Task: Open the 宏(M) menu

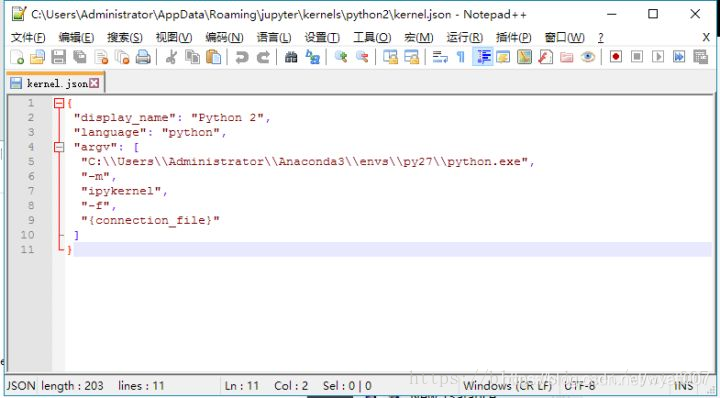Action: pyautogui.click(x=418, y=38)
